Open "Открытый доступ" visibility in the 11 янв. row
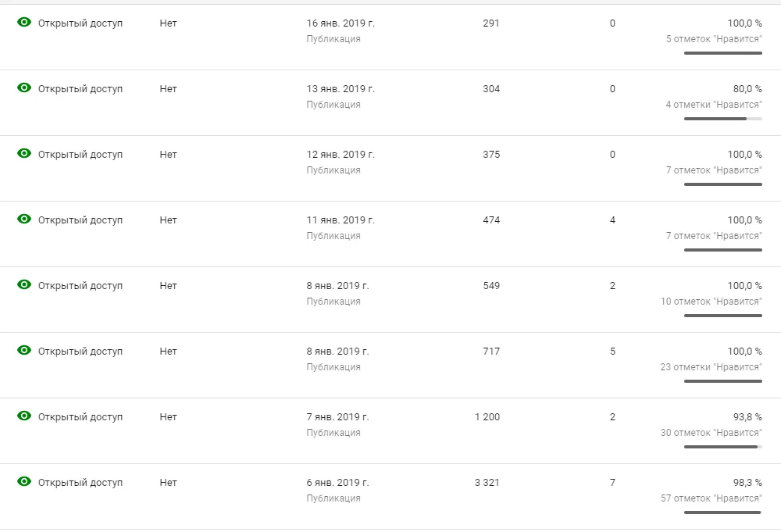 click(80, 220)
